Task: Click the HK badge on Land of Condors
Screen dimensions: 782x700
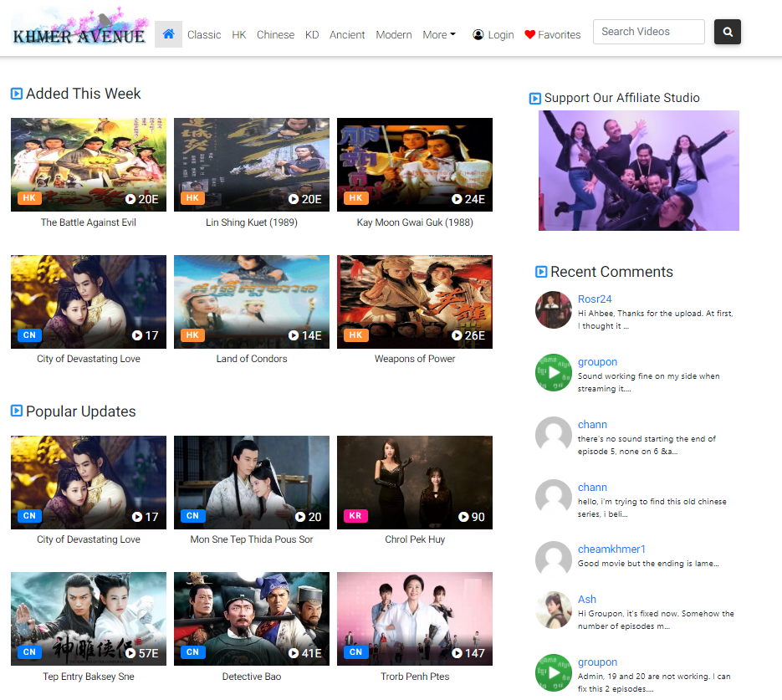Action: (x=192, y=335)
